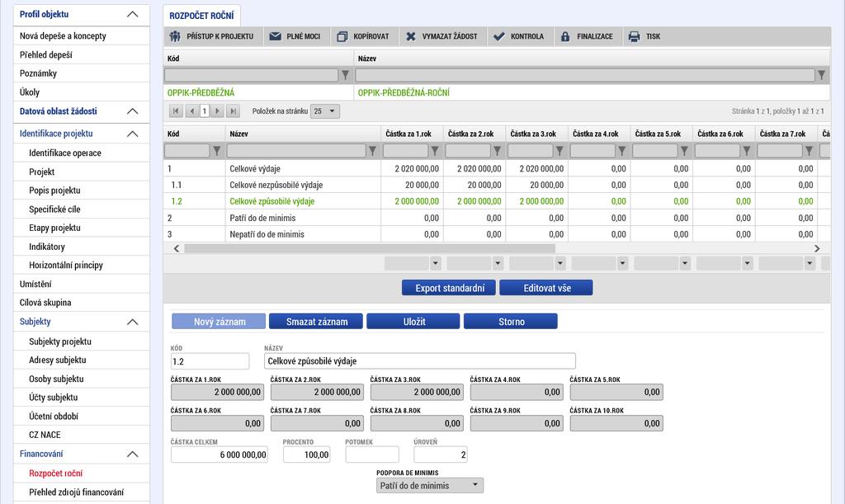845x504 pixels.
Task: Go to previous page pager icon
Action: pyautogui.click(x=191, y=111)
